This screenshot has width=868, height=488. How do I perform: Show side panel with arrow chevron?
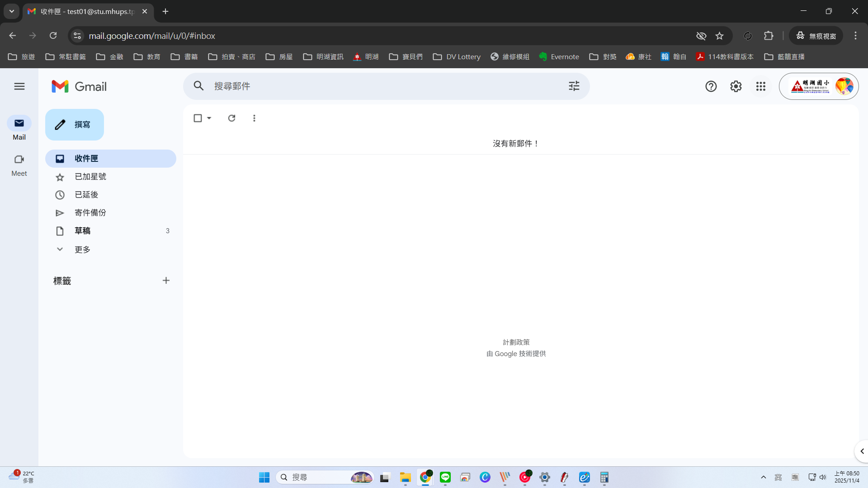862,451
